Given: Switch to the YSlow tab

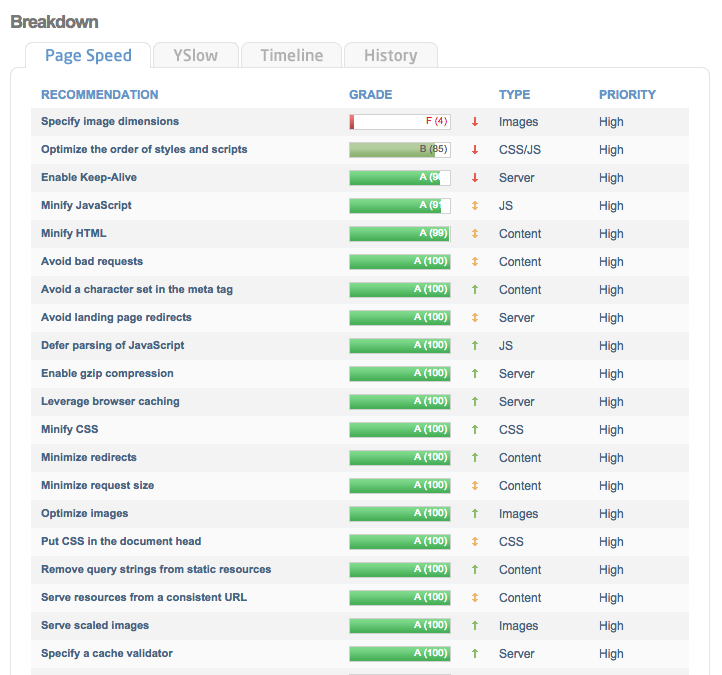Looking at the screenshot, I should click(x=195, y=55).
